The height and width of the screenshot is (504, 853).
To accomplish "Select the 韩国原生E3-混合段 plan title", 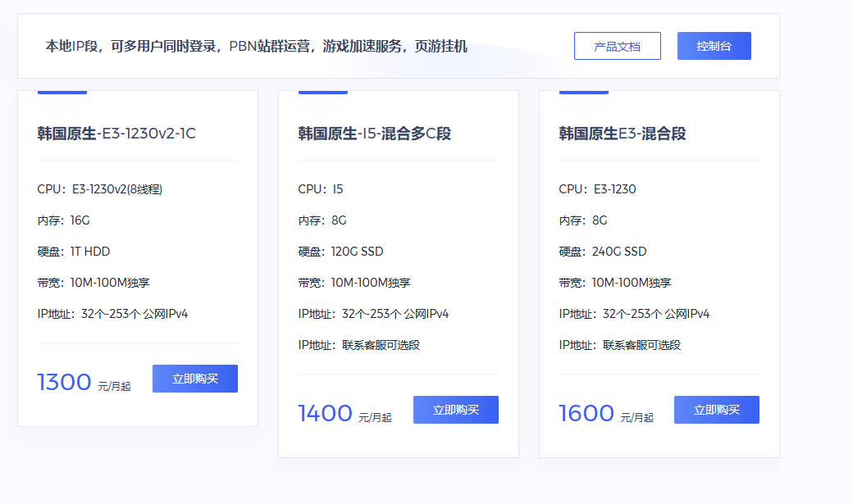I will (622, 134).
